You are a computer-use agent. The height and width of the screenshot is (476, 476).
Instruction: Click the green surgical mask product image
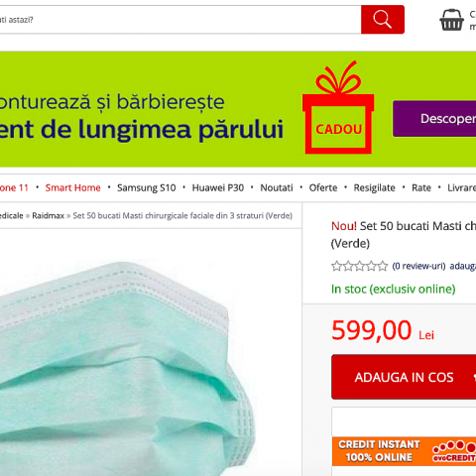click(x=127, y=369)
